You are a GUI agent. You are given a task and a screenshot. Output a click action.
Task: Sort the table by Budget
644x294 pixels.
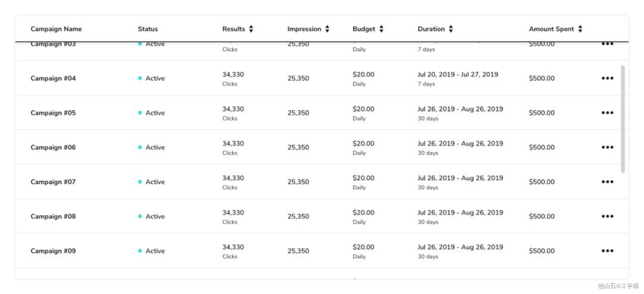381,29
